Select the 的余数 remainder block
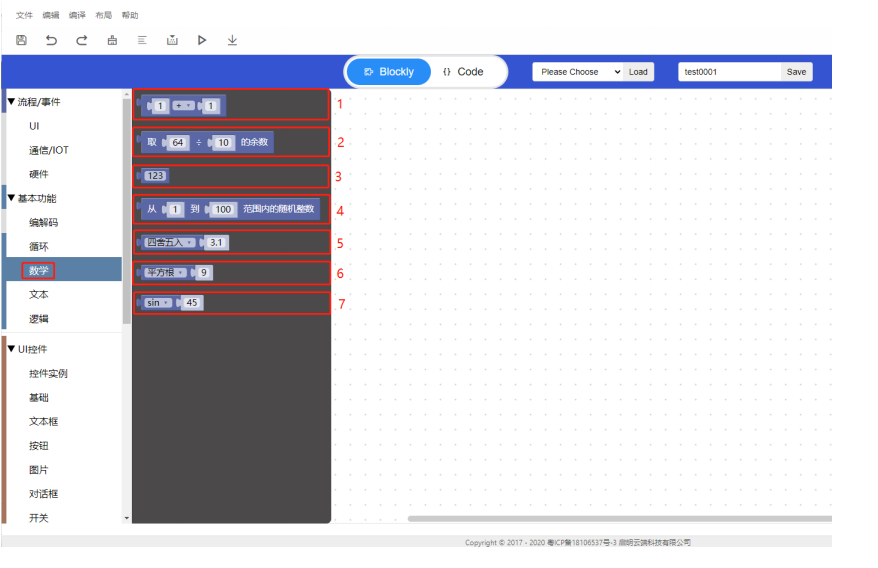 [x=255, y=142]
